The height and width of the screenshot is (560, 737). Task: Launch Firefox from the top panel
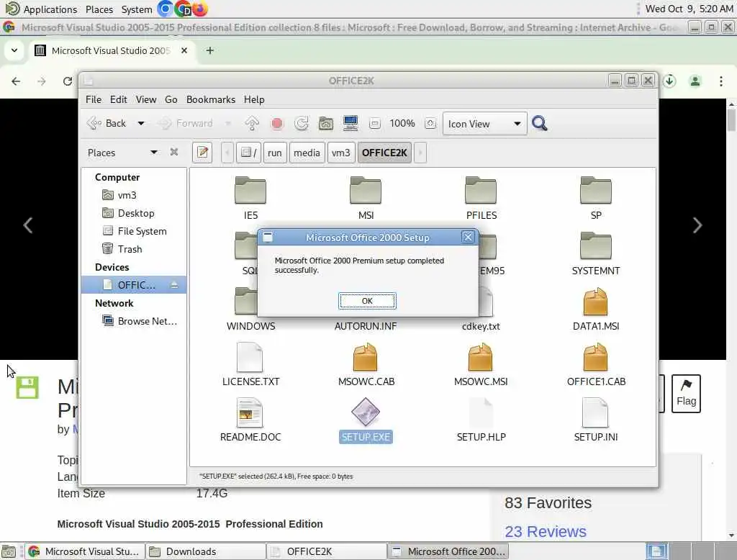[200, 9]
